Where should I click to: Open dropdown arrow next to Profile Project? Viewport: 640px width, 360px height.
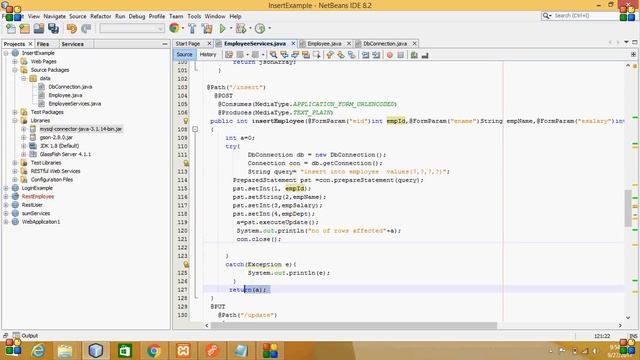[269, 29]
